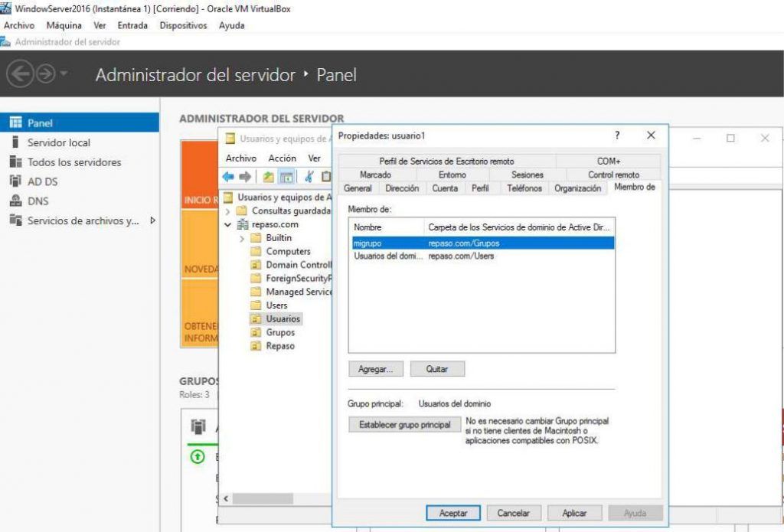Viewport: 784px width, 532px height.
Task: Switch to the Entorno tab
Action: pos(452,175)
